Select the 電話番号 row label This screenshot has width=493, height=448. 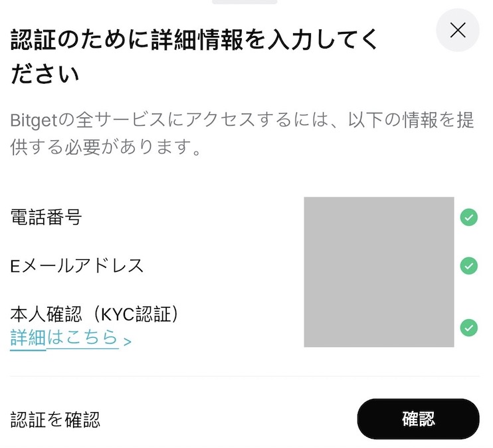(47, 217)
